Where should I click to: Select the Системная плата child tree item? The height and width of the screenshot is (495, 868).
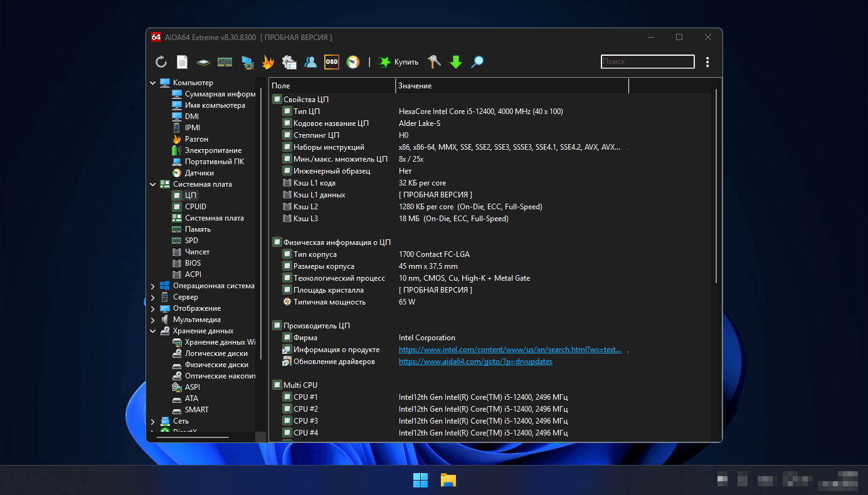[x=208, y=218]
